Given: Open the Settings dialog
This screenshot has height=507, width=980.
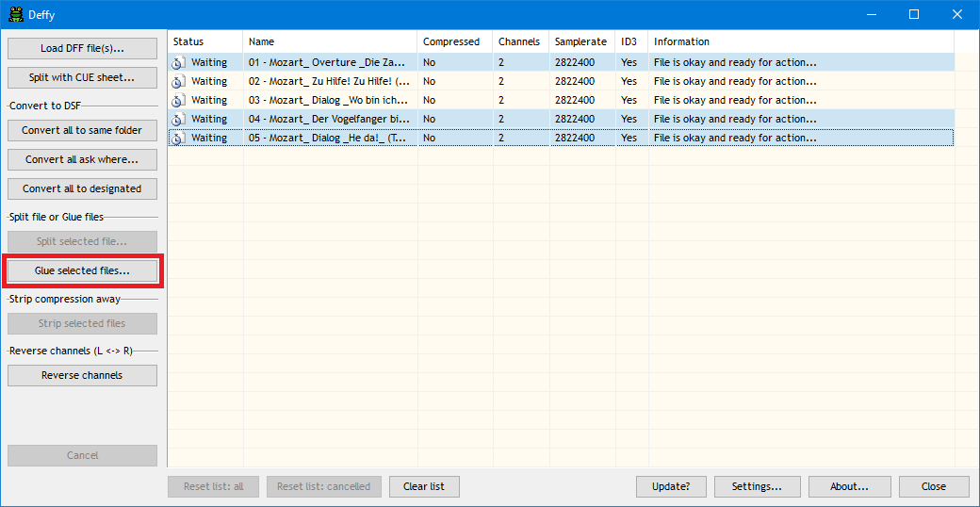Looking at the screenshot, I should pos(757,486).
